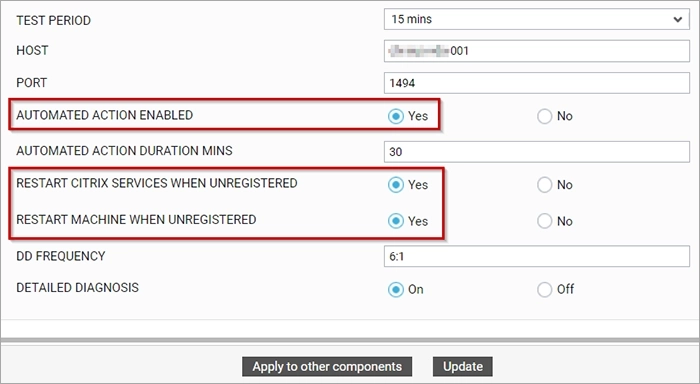Select No for AUTOMATED ACTION ENABLED
The image size is (700, 384).
(545, 116)
